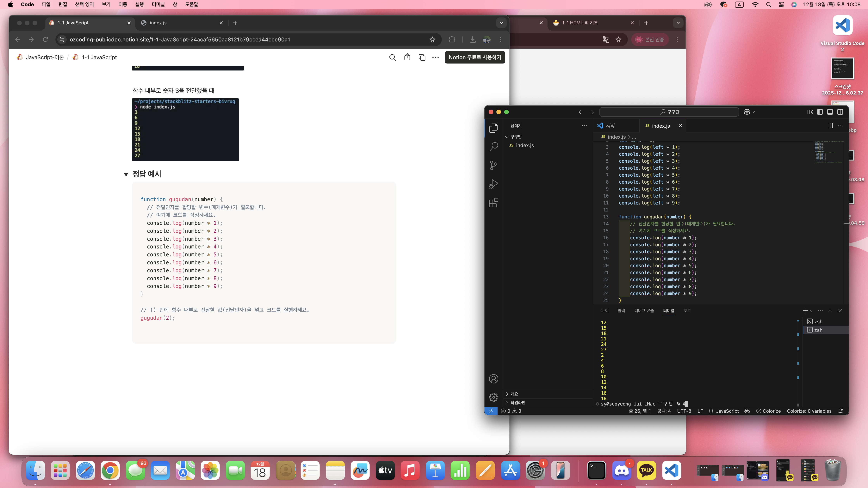Viewport: 868px width, 488px height.
Task: Open the Source Control view in VS Code
Action: click(x=494, y=165)
